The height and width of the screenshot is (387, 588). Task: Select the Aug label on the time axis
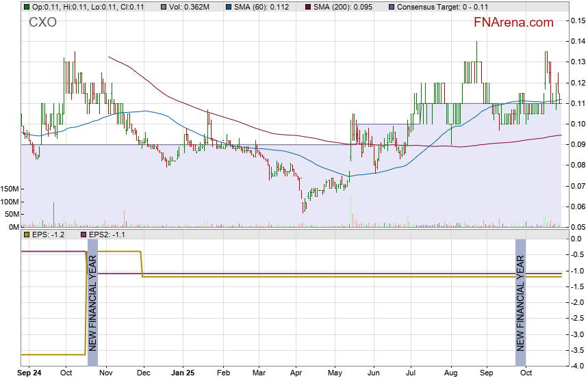click(x=450, y=373)
